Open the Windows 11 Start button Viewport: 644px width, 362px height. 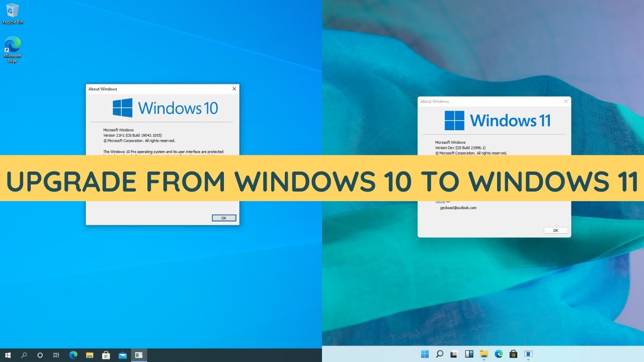click(425, 354)
